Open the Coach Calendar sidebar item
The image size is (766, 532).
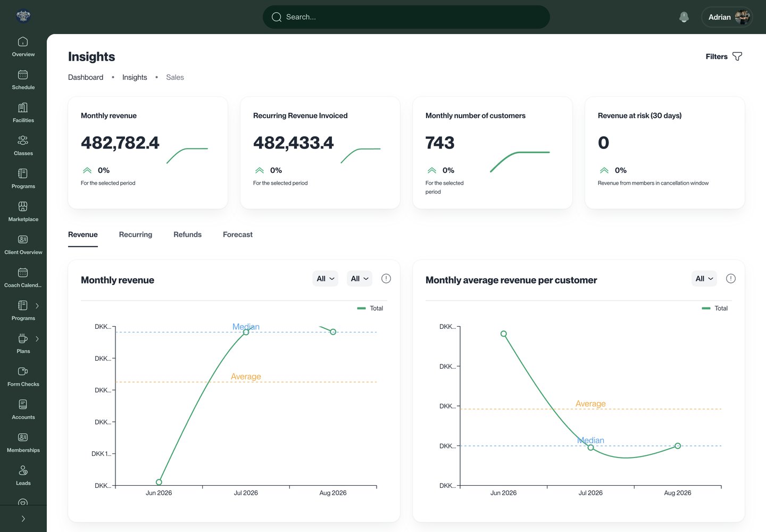coord(23,278)
